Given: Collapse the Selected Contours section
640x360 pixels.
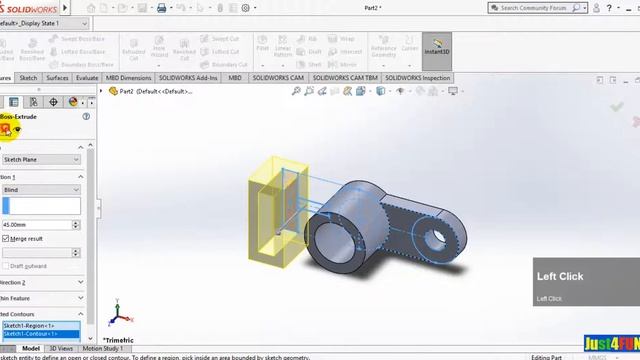Looking at the screenshot, I should tap(80, 314).
